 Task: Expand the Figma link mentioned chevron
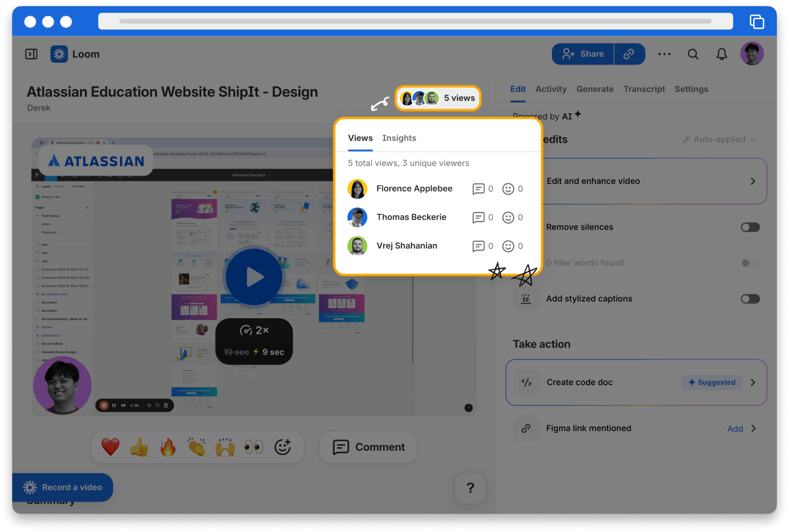(x=753, y=429)
